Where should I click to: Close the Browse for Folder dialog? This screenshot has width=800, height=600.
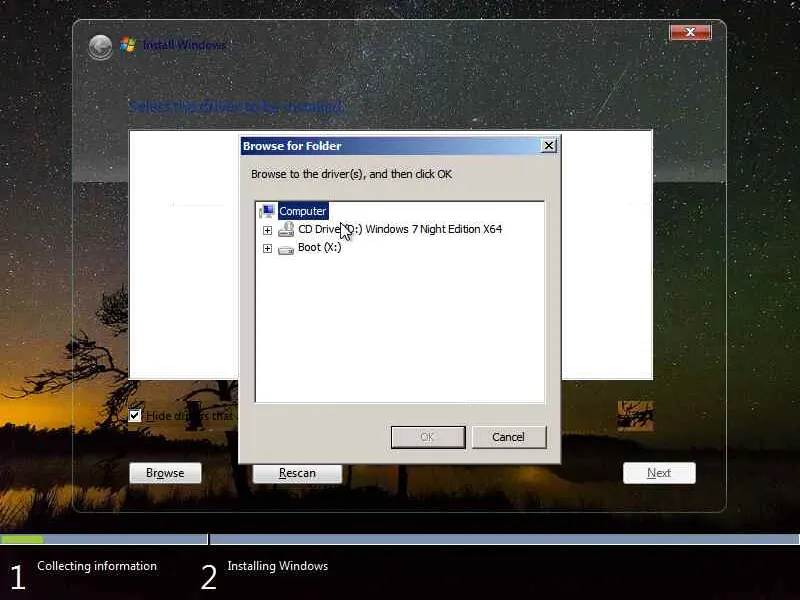point(548,146)
